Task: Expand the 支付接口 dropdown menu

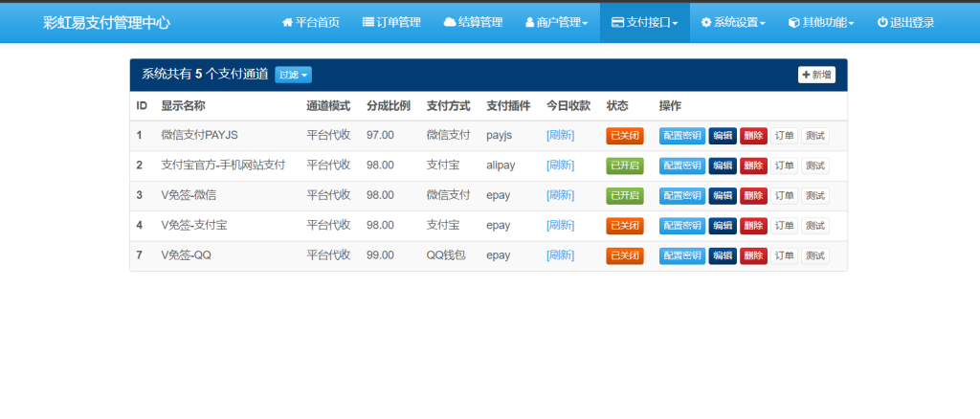Action: (644, 22)
